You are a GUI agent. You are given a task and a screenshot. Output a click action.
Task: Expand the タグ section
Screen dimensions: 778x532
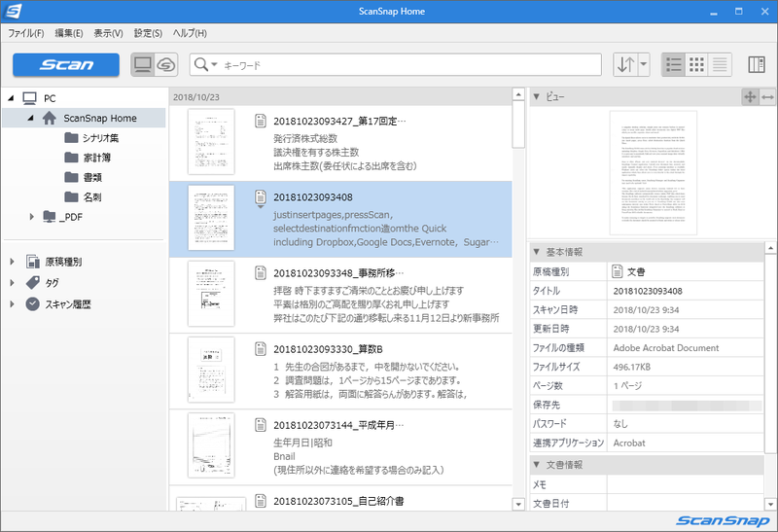pyautogui.click(x=12, y=283)
